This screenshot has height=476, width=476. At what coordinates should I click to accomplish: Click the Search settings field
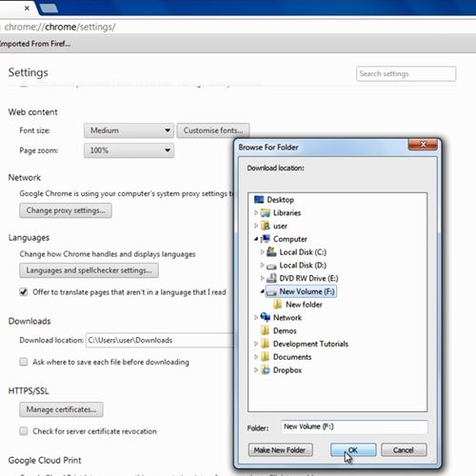406,73
